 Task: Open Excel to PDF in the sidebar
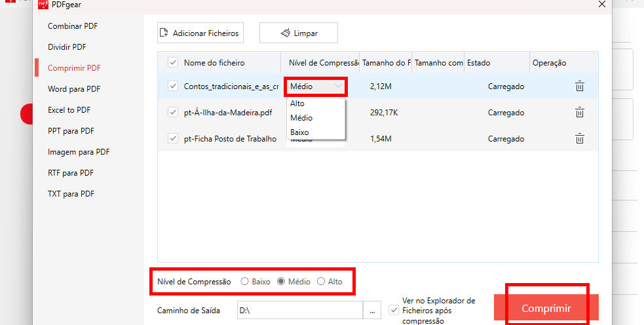coord(69,109)
